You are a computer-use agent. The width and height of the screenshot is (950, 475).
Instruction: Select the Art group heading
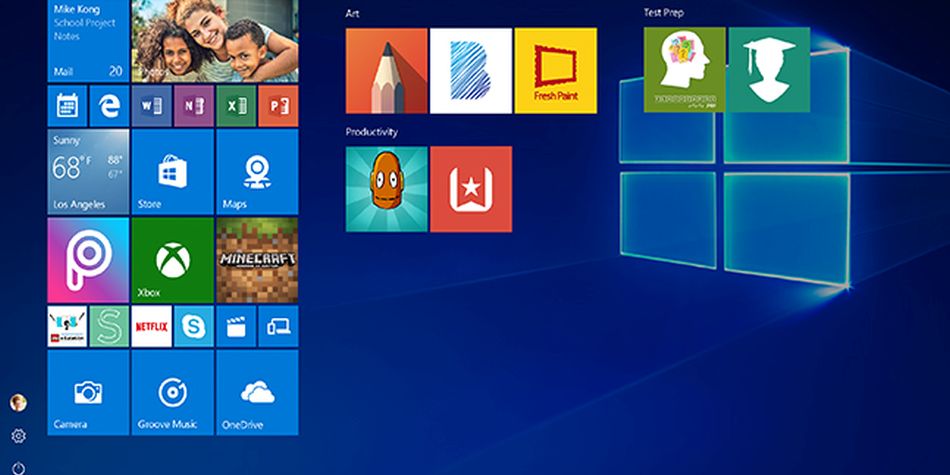coord(352,13)
